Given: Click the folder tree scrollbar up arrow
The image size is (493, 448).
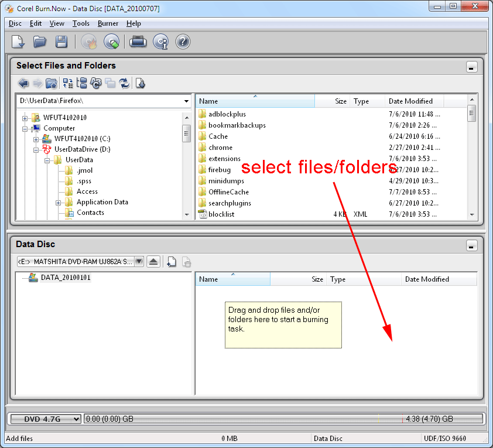Looking at the screenshot, I should [x=187, y=118].
